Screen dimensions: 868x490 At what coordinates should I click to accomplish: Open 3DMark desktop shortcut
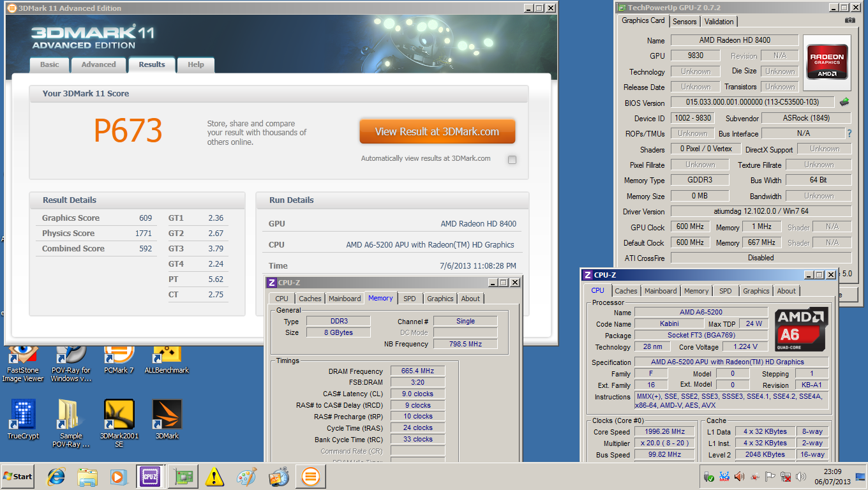tap(167, 420)
